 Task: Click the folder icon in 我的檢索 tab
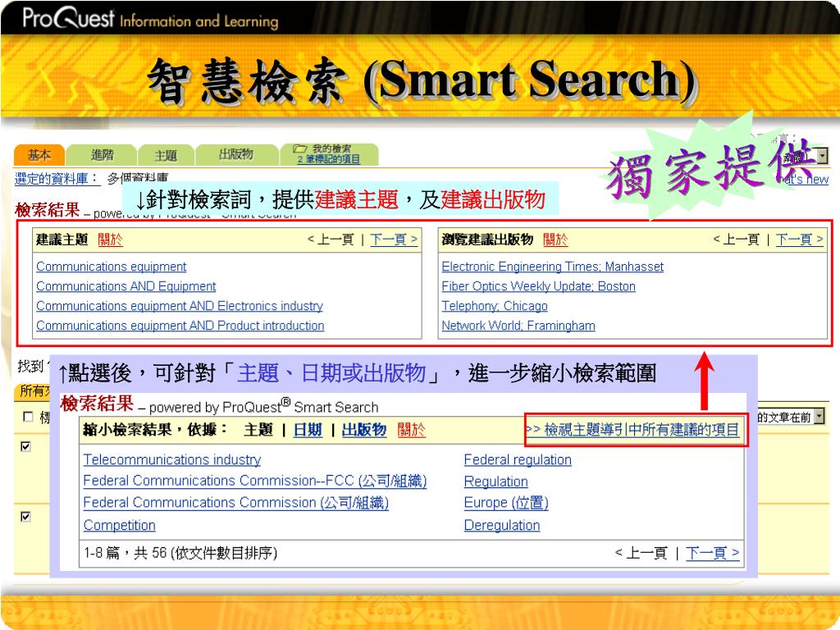(300, 148)
